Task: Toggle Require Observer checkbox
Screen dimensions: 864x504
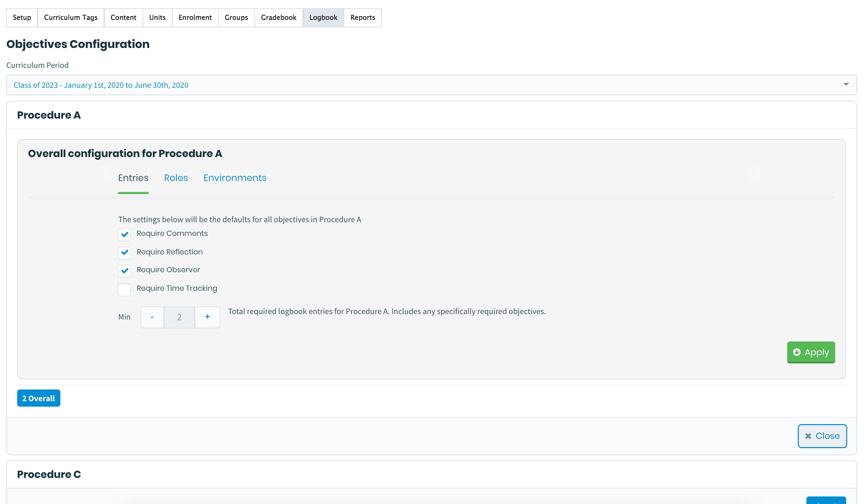Action: pyautogui.click(x=124, y=270)
